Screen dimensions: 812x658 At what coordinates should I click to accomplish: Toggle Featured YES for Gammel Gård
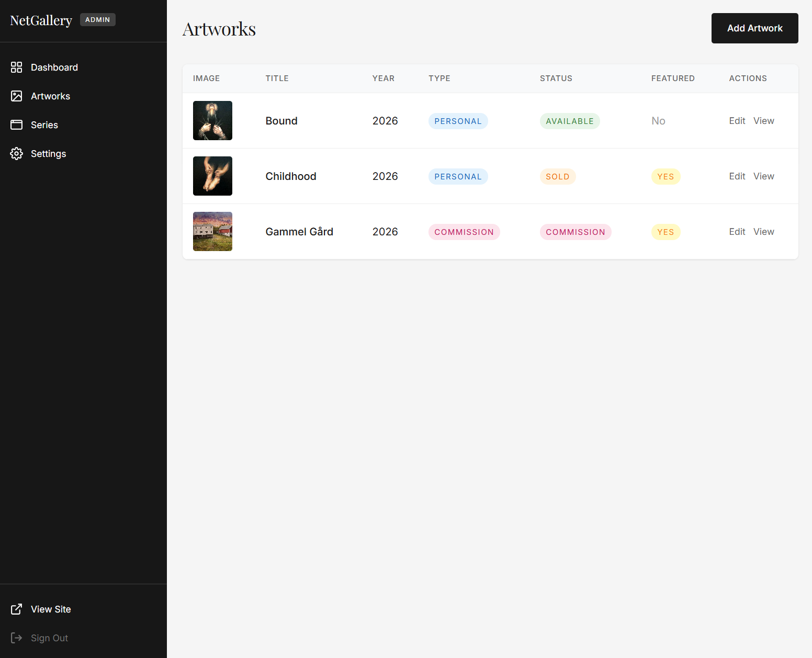coord(666,232)
